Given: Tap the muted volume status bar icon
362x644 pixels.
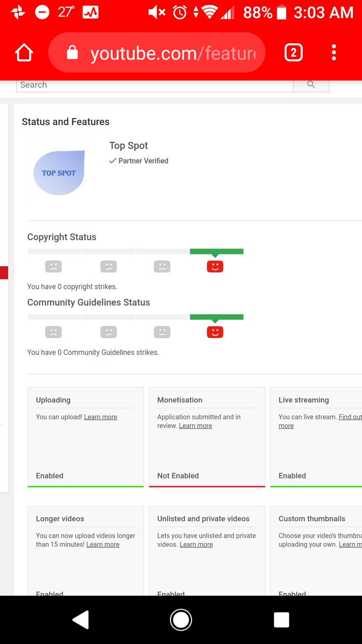Looking at the screenshot, I should (x=157, y=12).
